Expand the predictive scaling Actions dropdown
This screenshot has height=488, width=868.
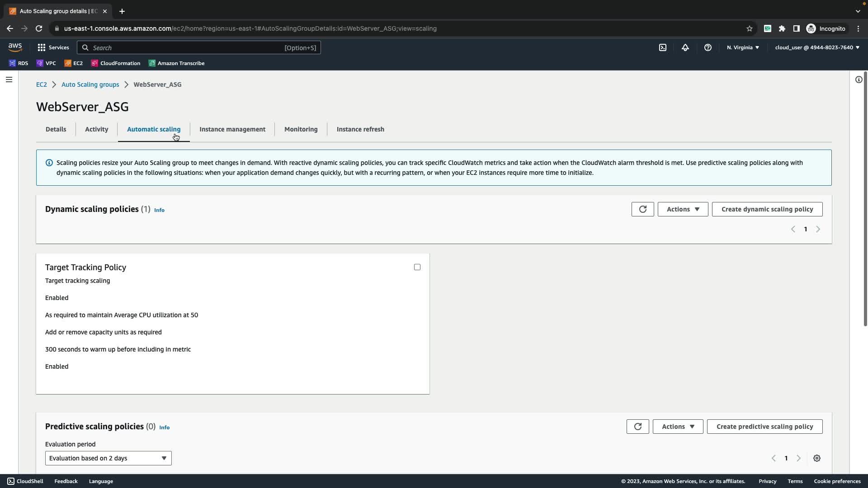coord(678,427)
